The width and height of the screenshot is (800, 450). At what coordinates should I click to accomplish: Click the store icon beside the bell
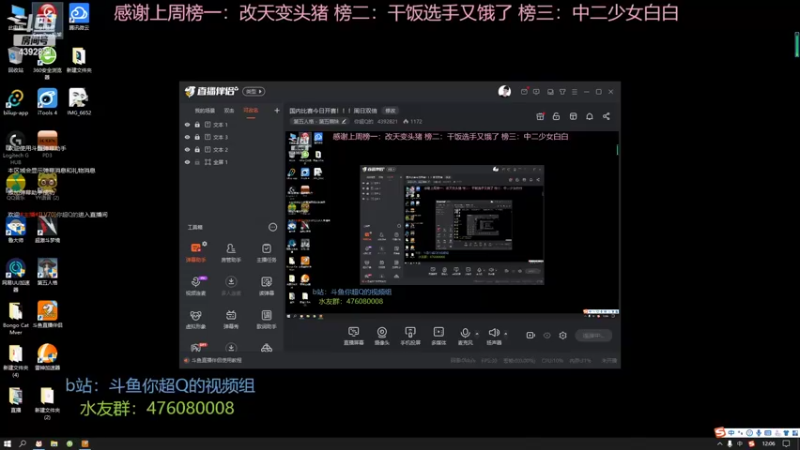573,116
